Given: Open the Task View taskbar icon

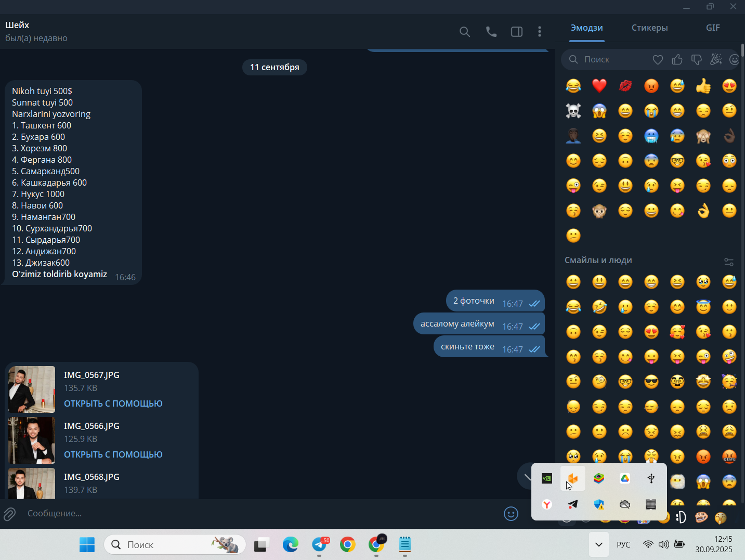Looking at the screenshot, I should point(261,544).
